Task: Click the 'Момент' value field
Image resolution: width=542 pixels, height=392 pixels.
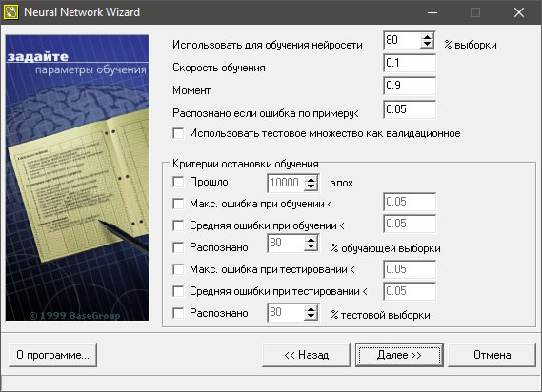Action: [x=410, y=86]
